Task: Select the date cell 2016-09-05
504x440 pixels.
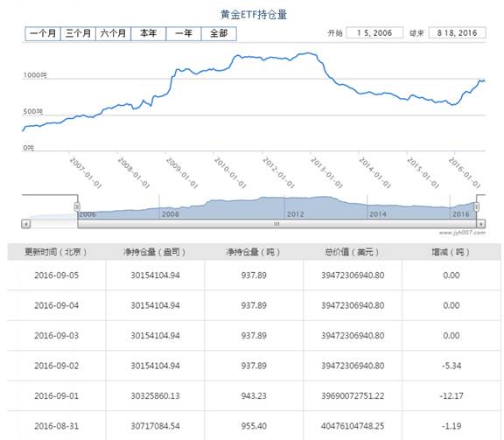Action: (x=57, y=276)
